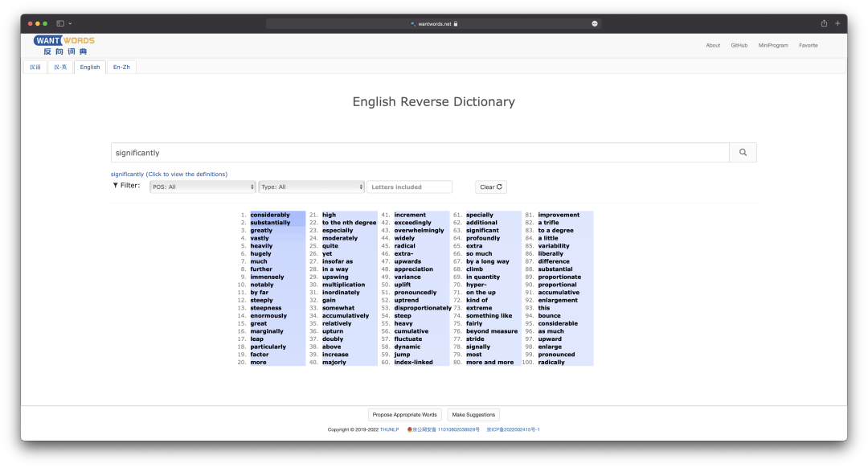Open the GitHub link
Screen dimensions: 868x468
pos(739,45)
